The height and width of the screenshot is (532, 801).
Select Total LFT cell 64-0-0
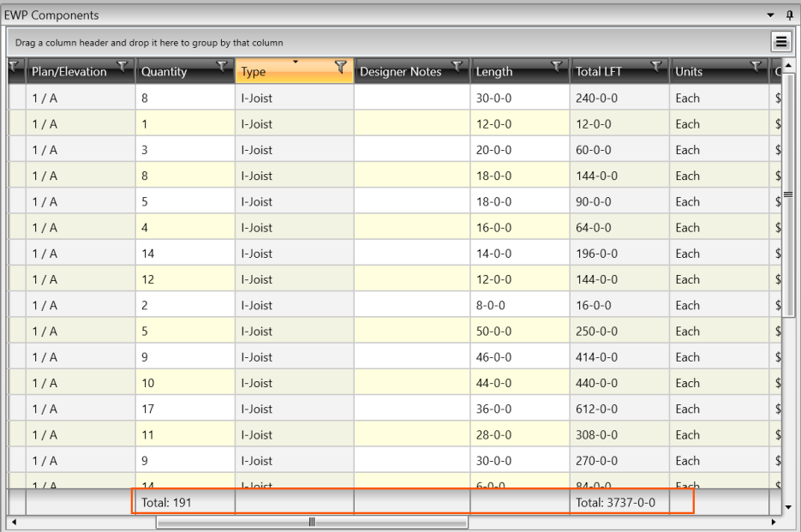(619, 227)
